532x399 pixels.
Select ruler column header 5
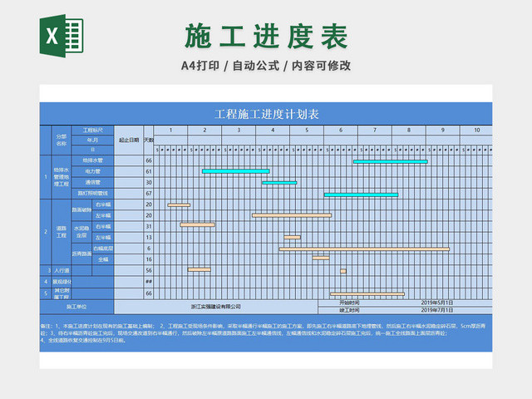click(x=307, y=131)
